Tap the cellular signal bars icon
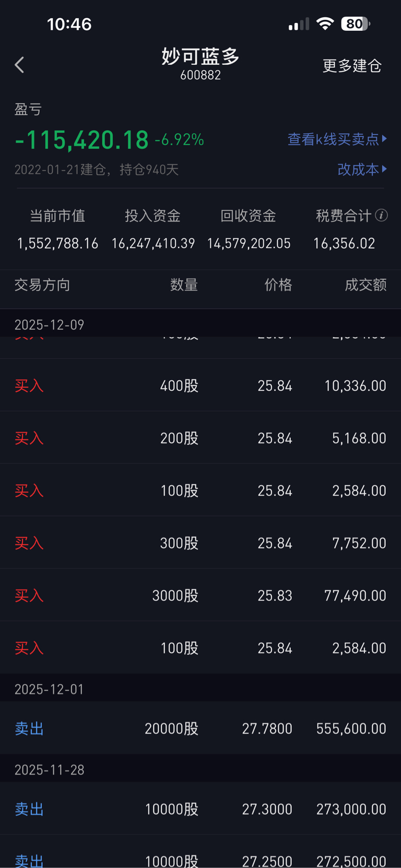 tap(299, 24)
